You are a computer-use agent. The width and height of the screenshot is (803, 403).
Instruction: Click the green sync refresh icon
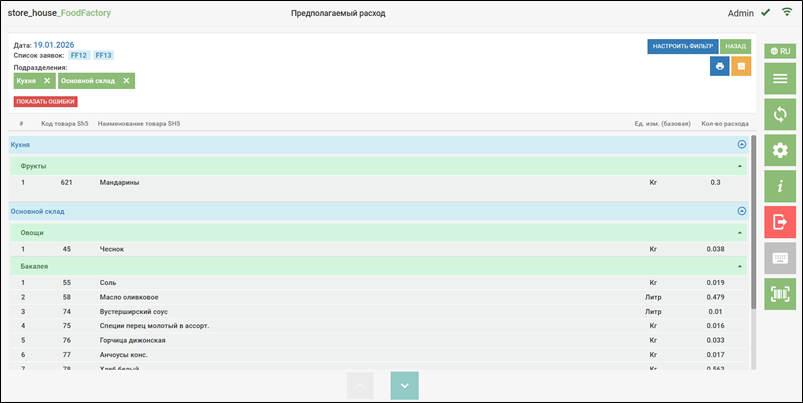pyautogui.click(x=779, y=114)
